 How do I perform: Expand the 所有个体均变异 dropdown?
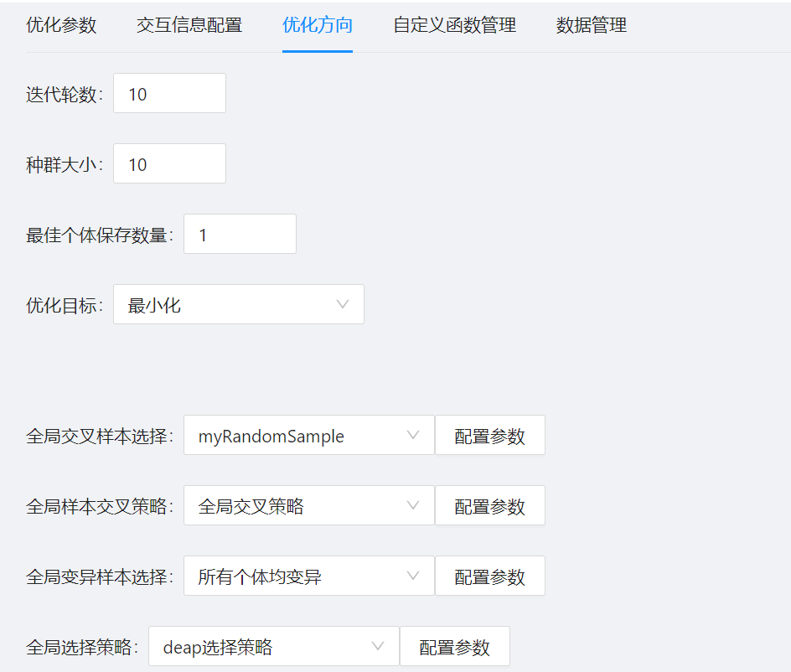(308, 576)
